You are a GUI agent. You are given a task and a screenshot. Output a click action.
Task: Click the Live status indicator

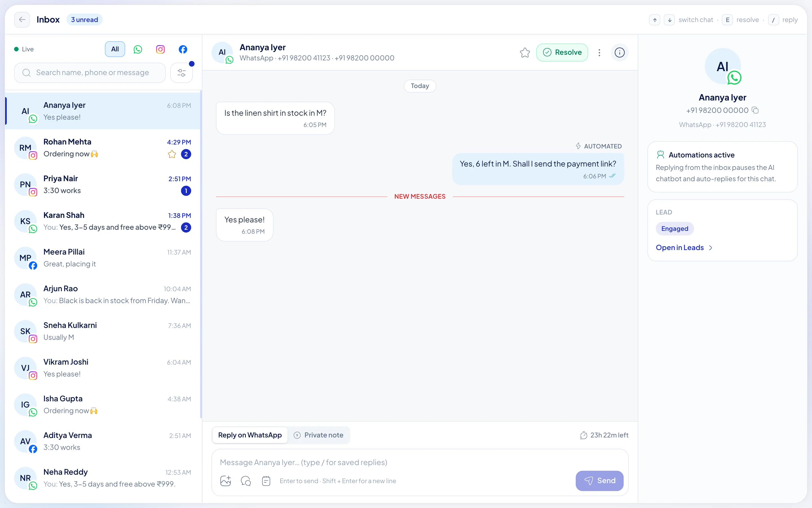[24, 49]
